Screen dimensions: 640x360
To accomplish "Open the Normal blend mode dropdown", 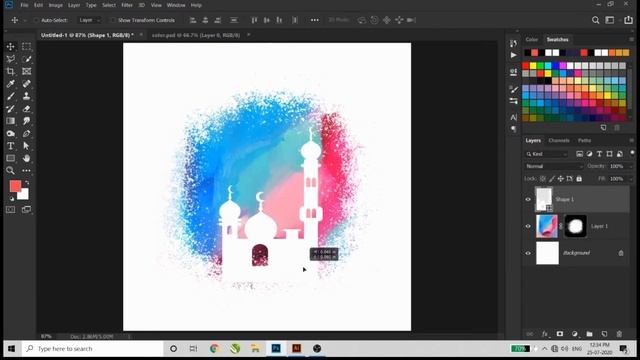I will coord(554,166).
